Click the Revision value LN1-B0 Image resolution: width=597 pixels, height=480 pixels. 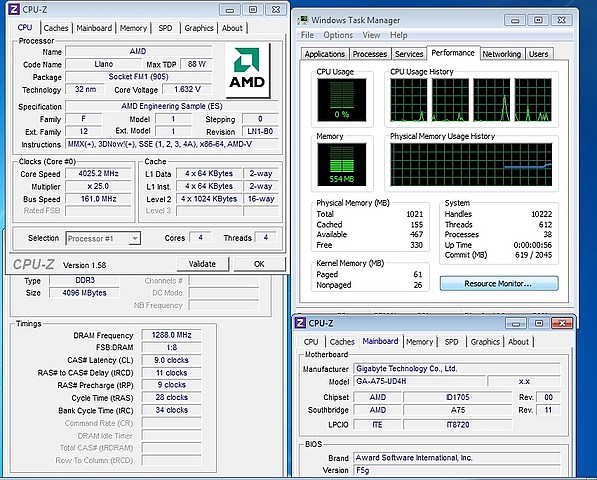tap(260, 132)
